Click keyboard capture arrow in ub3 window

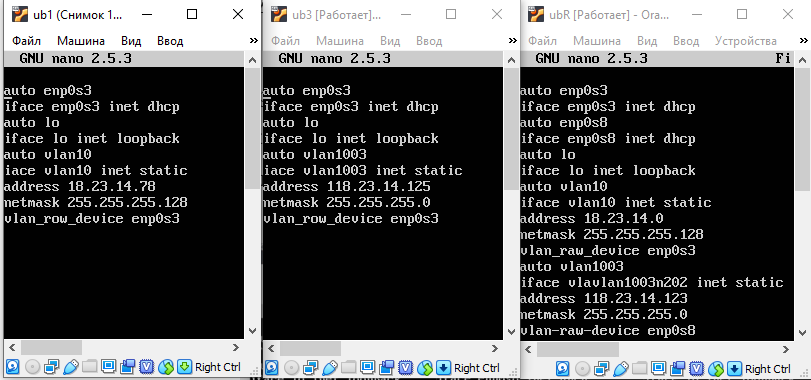point(444,368)
